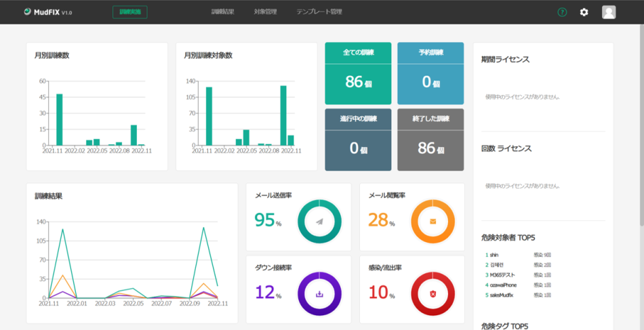This screenshot has width=644, height=330.
Task: Open the テンプレート管理 menu
Action: coord(319,12)
